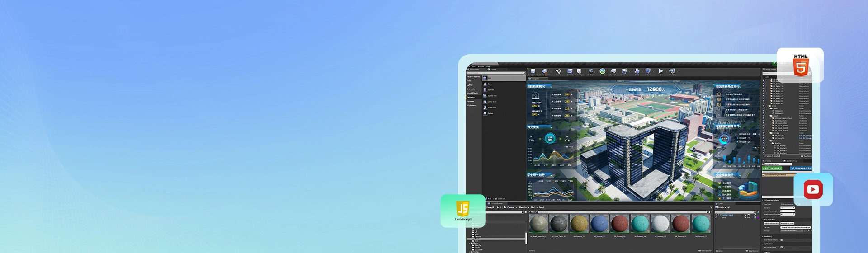The height and width of the screenshot is (253, 868).
Task: Click the Blueprint/Add Script button
Action: point(802,168)
